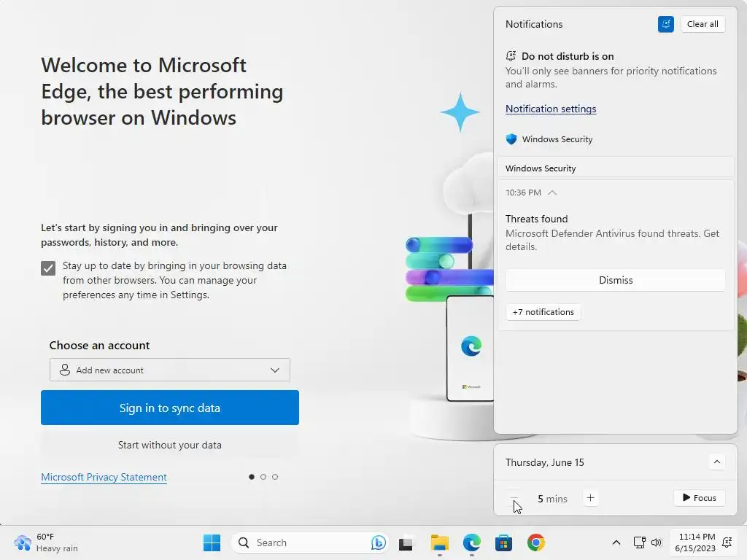Click the user icon in account dropdown
Viewport: 747px width, 560px height.
[x=65, y=370]
